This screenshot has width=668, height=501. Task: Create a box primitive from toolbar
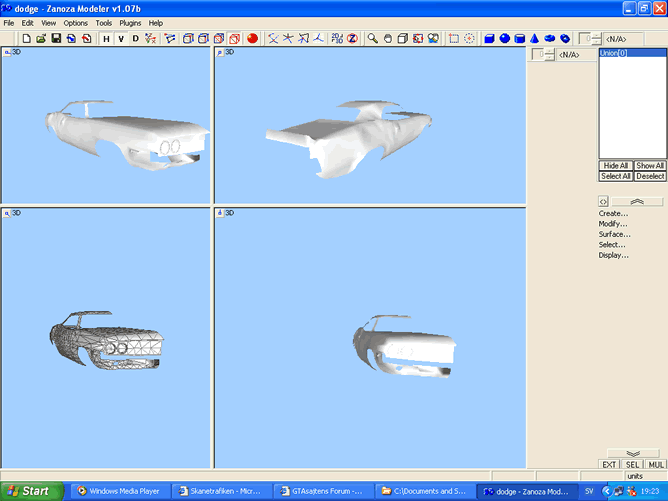point(490,38)
